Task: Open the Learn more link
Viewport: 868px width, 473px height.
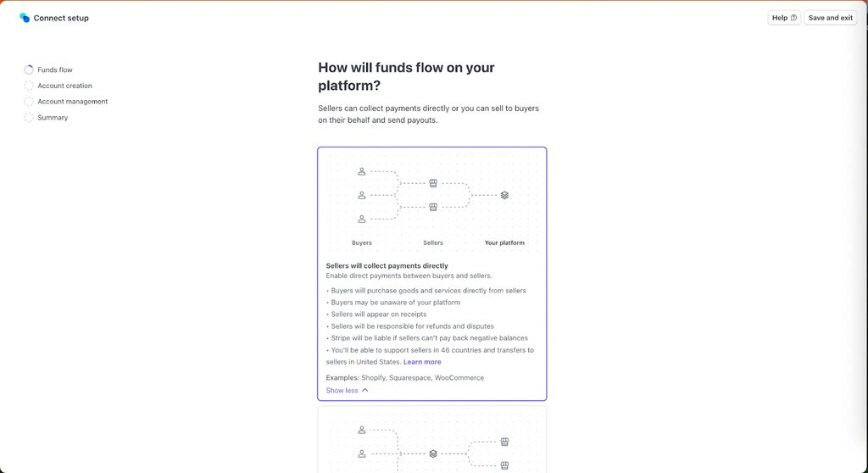Action: coord(422,362)
